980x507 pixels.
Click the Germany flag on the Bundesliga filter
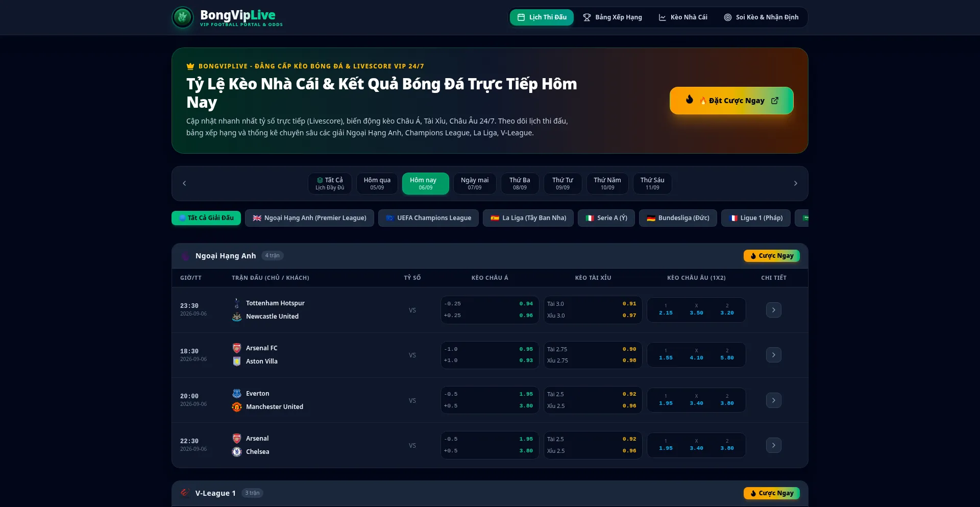pyautogui.click(x=651, y=218)
